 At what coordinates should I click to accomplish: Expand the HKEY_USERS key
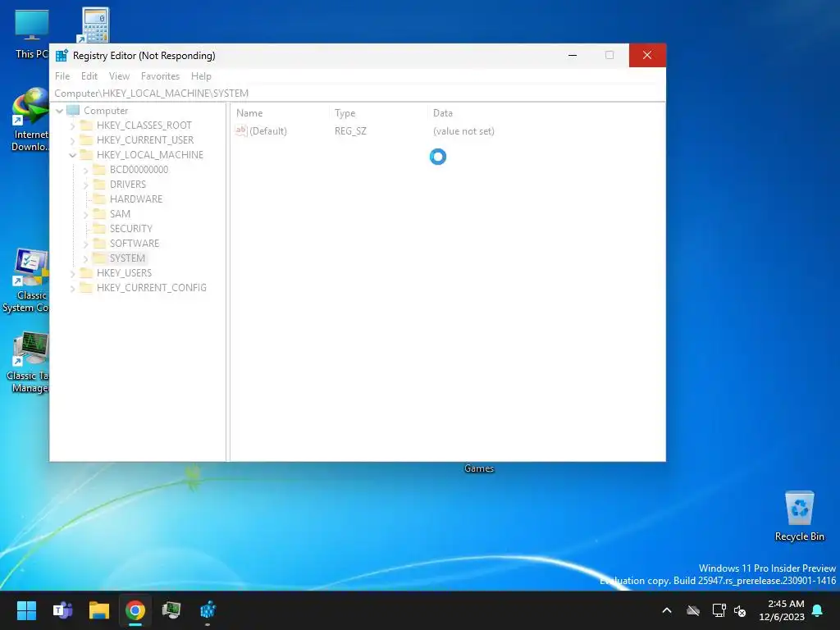73,274
